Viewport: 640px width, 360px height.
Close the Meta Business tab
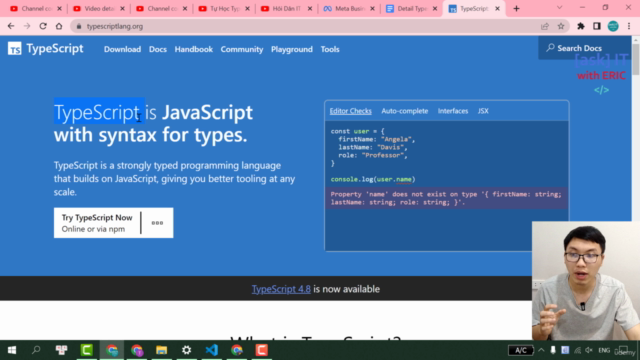click(x=372, y=9)
